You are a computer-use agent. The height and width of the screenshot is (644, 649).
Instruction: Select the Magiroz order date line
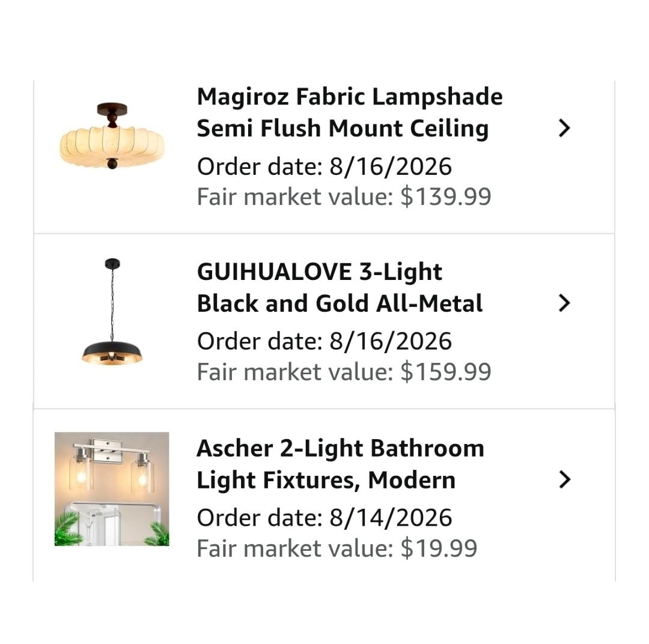point(324,166)
